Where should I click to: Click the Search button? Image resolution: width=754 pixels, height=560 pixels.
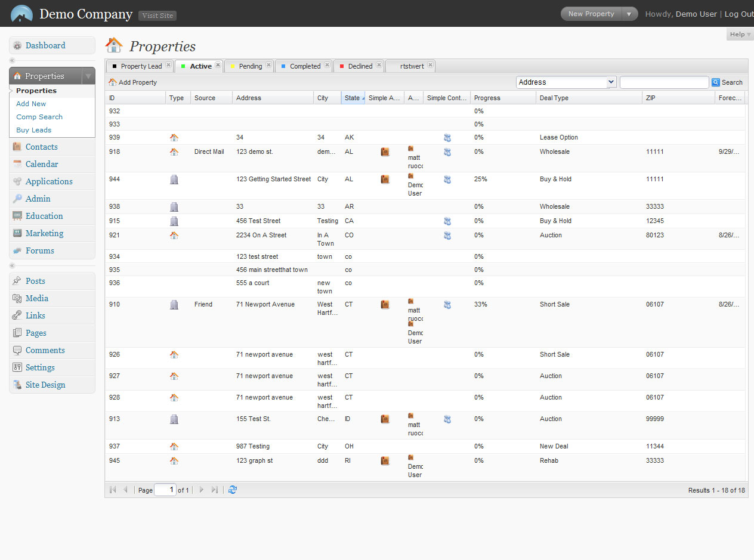coord(727,82)
